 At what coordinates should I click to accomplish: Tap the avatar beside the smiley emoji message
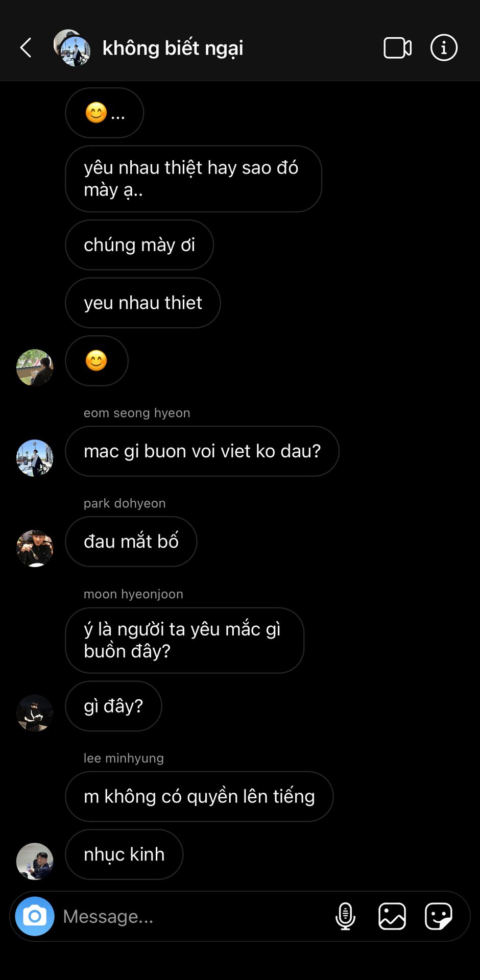[x=35, y=367]
